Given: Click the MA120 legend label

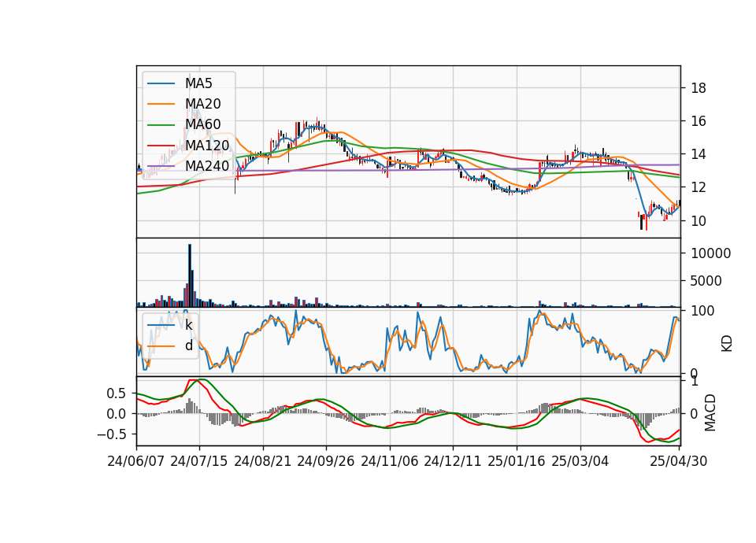Looking at the screenshot, I should (207, 145).
